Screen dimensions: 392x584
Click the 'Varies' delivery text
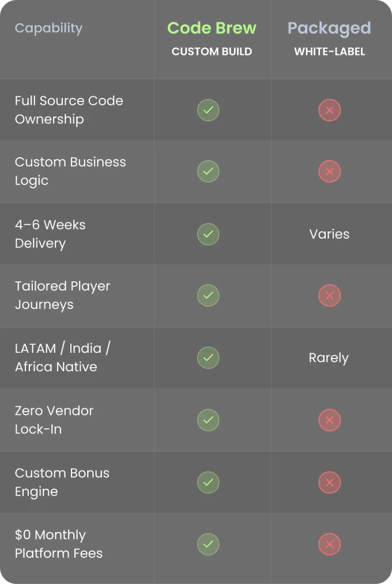click(x=329, y=234)
